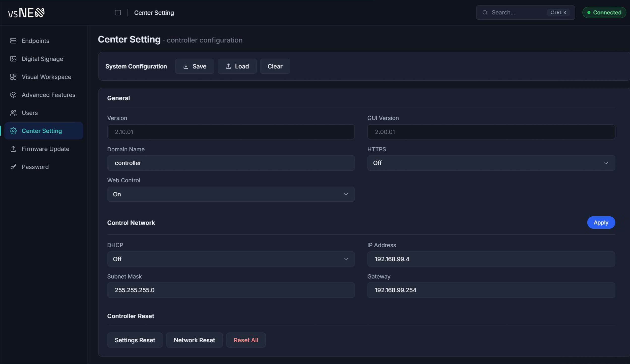Click the Center Setting gear icon
The height and width of the screenshot is (364, 630).
(13, 131)
